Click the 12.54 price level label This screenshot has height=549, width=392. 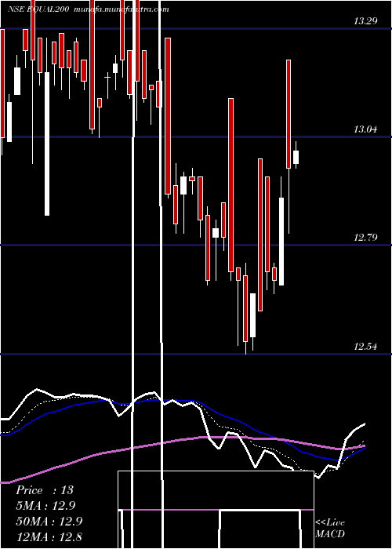[x=365, y=347]
